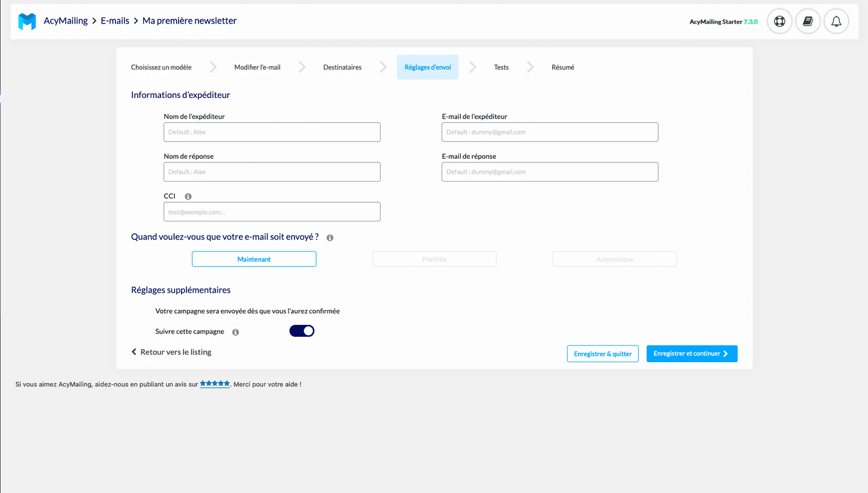
Task: Open the support lifebuoy icon
Action: (779, 20)
